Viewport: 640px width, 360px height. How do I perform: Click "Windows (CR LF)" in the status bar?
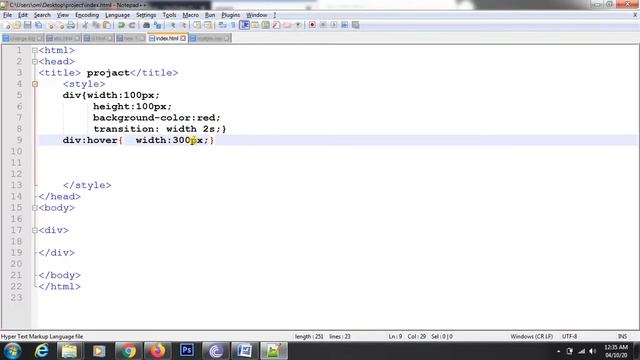coord(531,336)
